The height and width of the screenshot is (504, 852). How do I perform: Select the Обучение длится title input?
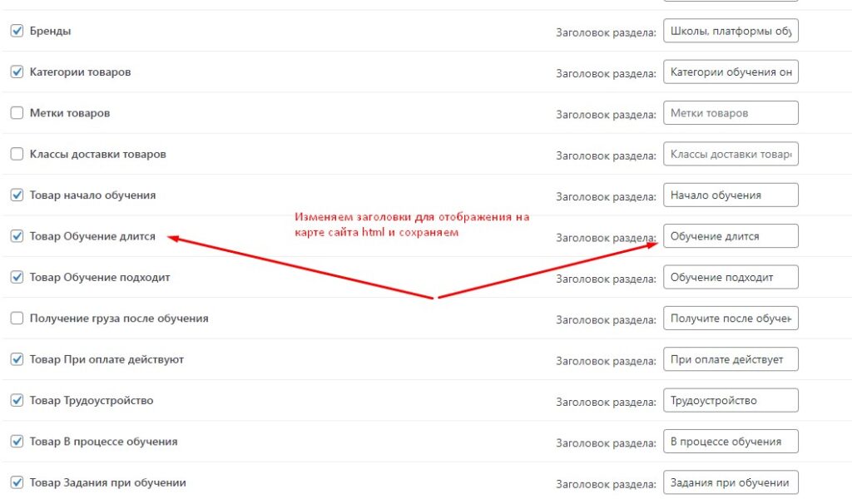point(731,236)
